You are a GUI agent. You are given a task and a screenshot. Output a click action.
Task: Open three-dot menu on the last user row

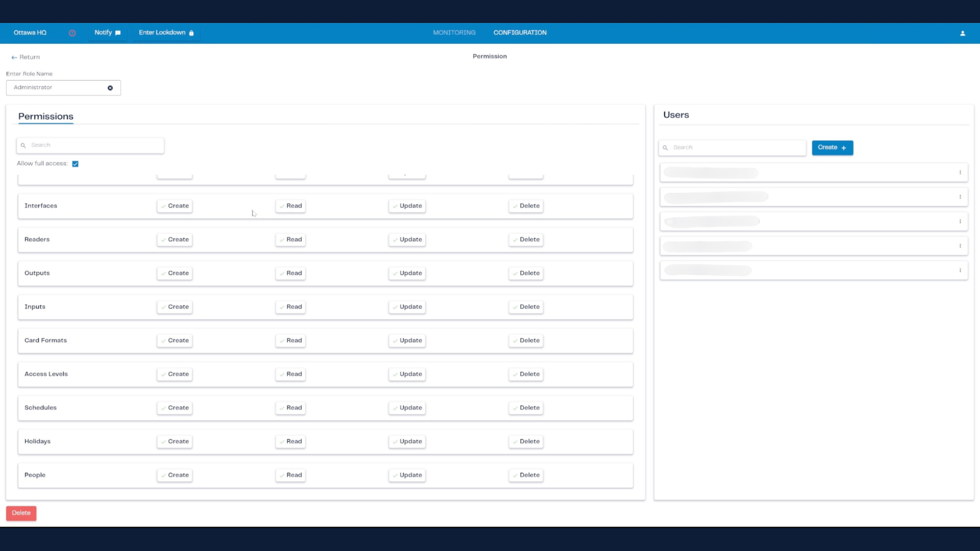click(960, 270)
